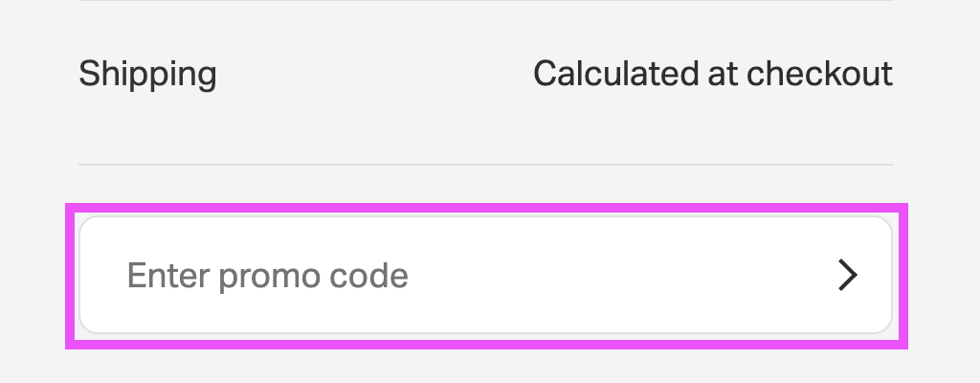The width and height of the screenshot is (980, 383).
Task: Click the Calculated at checkout text
Action: click(712, 74)
